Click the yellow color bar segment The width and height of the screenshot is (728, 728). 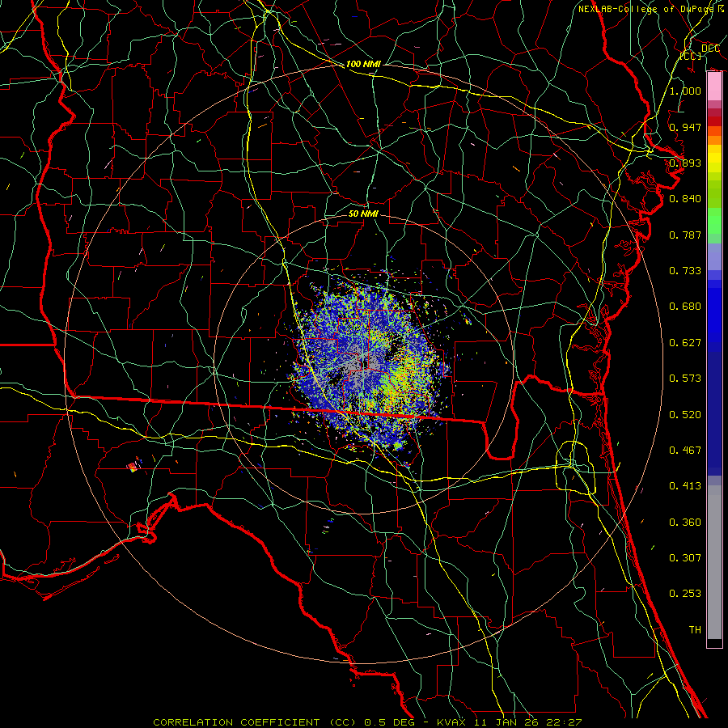coord(714,159)
